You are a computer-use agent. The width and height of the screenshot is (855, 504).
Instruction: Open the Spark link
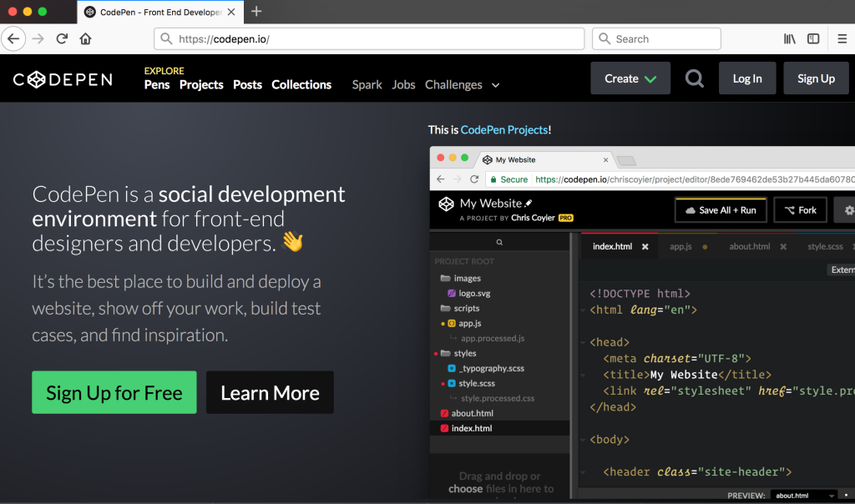[367, 84]
